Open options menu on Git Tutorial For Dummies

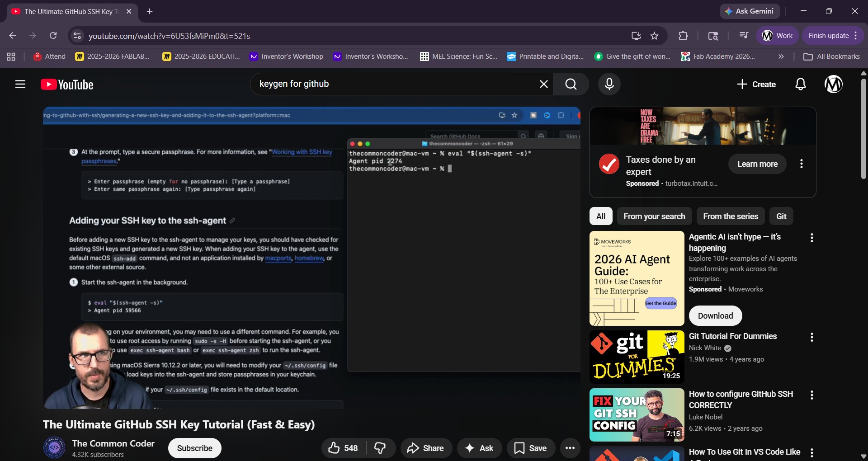(811, 337)
